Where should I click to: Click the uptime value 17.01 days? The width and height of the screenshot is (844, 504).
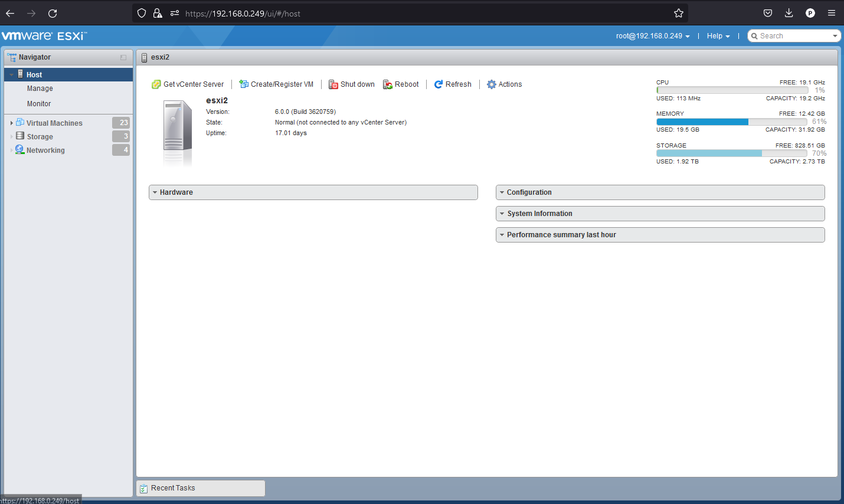291,133
